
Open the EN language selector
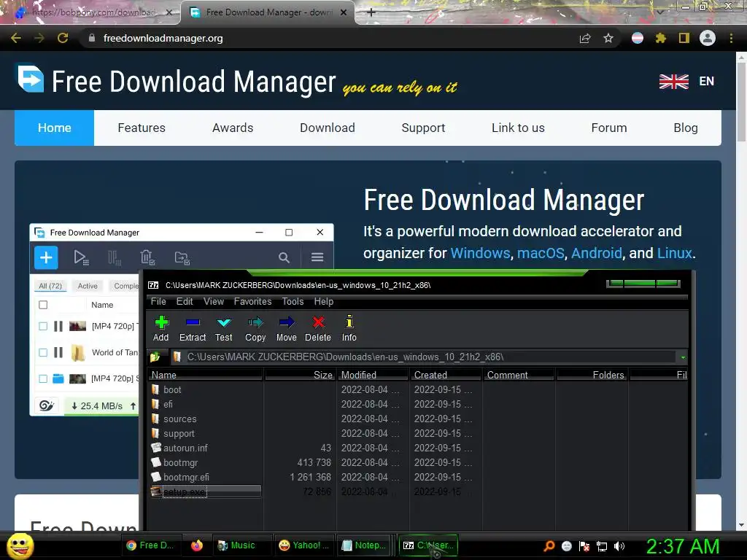click(687, 82)
